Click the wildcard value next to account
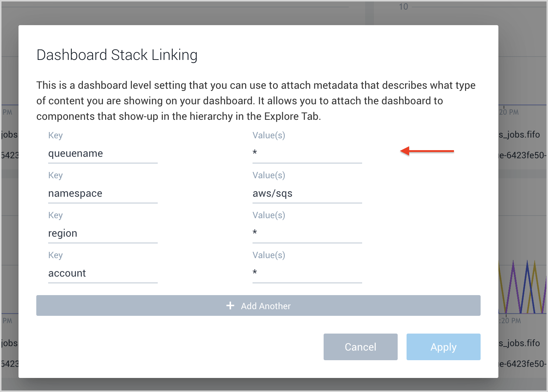The width and height of the screenshot is (548, 392). coord(307,273)
